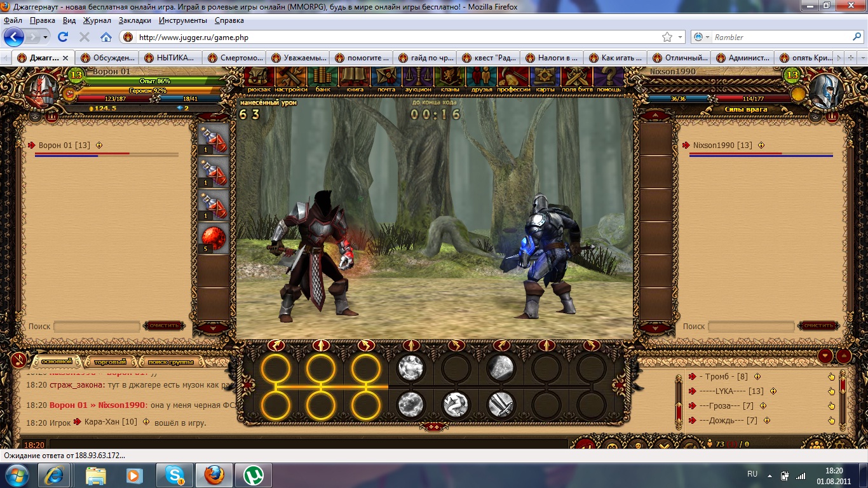Screen dimensions: 868x488
Task: Open the почта mail icon
Action: [386, 79]
